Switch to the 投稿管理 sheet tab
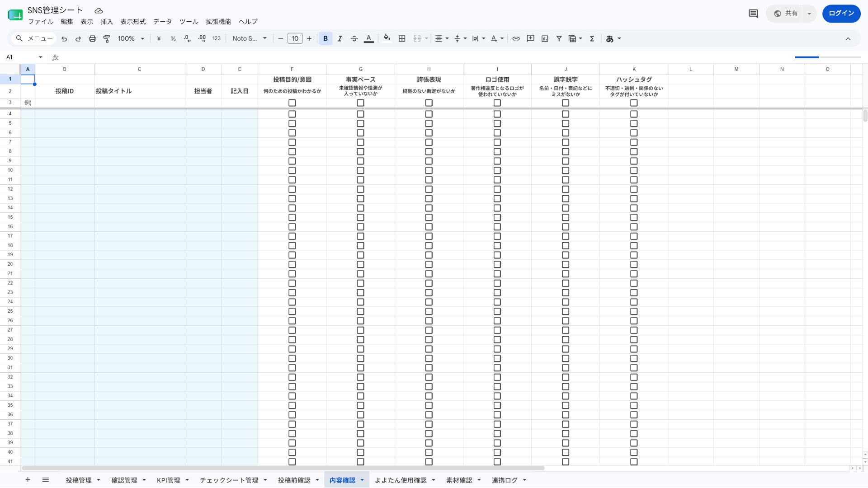This screenshot has height=488, width=868. pos(78,480)
